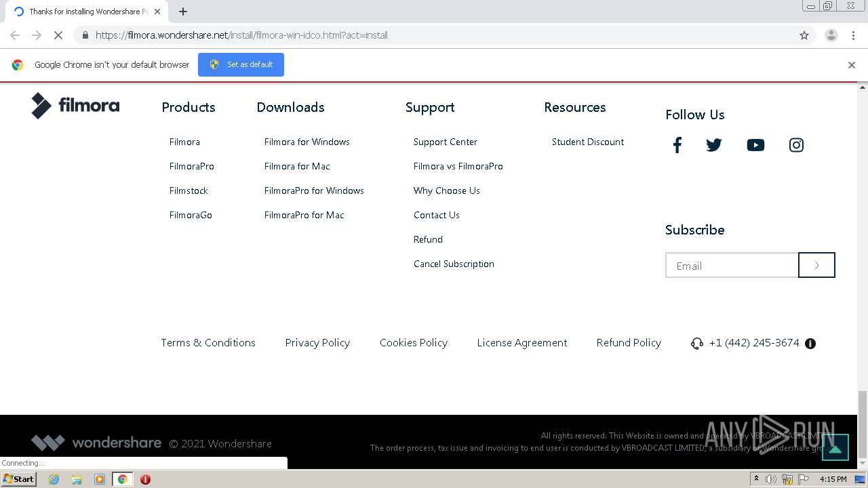This screenshot has height=488, width=868.
Task: Show hidden system tray icons
Action: coord(756,479)
